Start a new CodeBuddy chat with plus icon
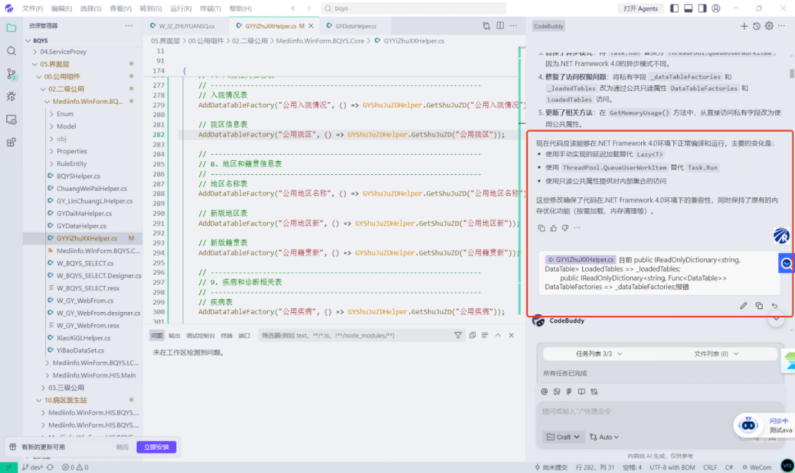Screen dimensions: 795x473 click(744, 26)
